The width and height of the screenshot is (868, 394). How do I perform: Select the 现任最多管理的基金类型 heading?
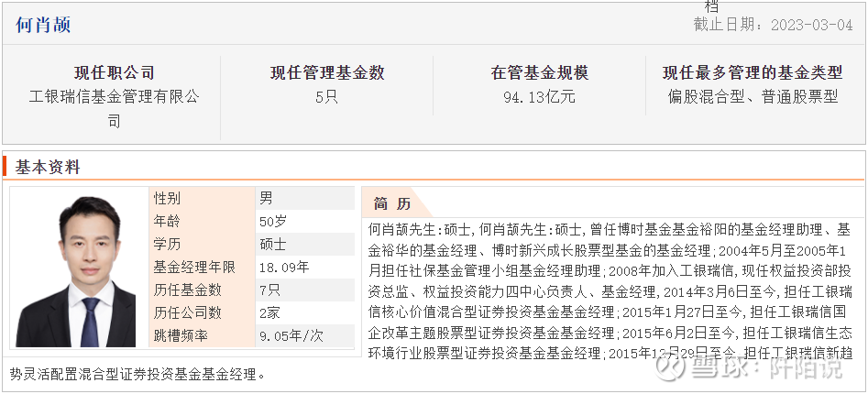753,72
